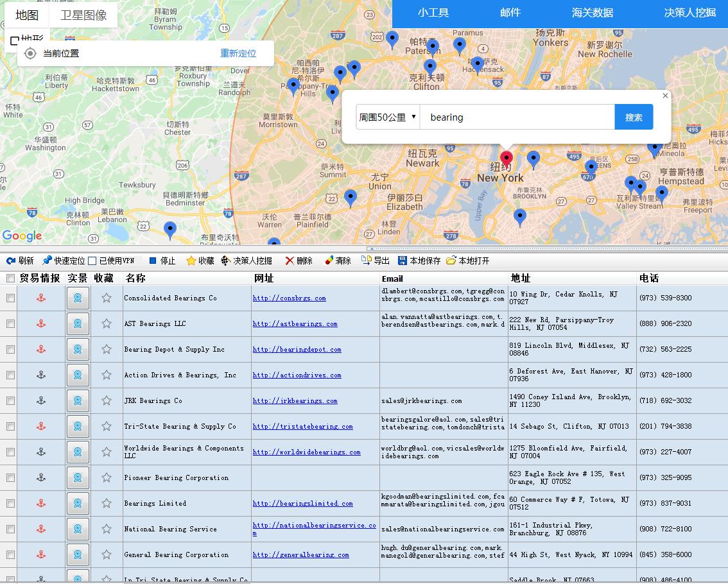Screen dimensions: 728x584
Task: Click the 本地保存 floppy disk icon
Action: click(x=403, y=261)
